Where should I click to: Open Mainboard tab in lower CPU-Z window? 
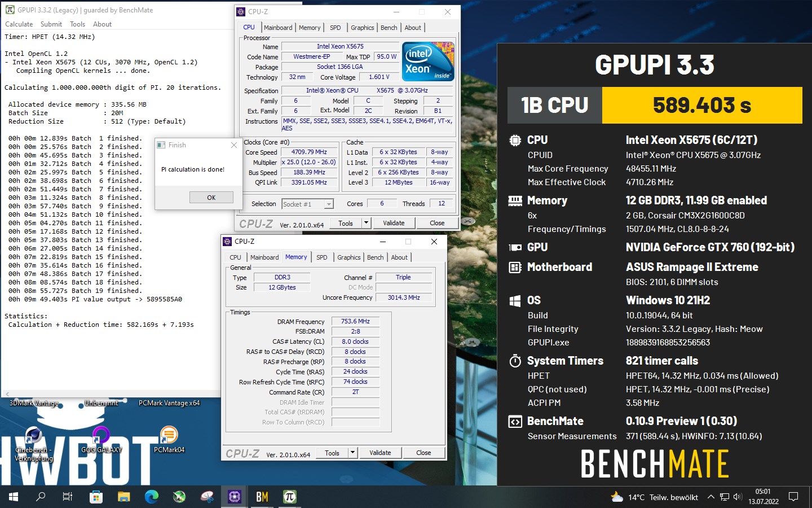tap(264, 257)
